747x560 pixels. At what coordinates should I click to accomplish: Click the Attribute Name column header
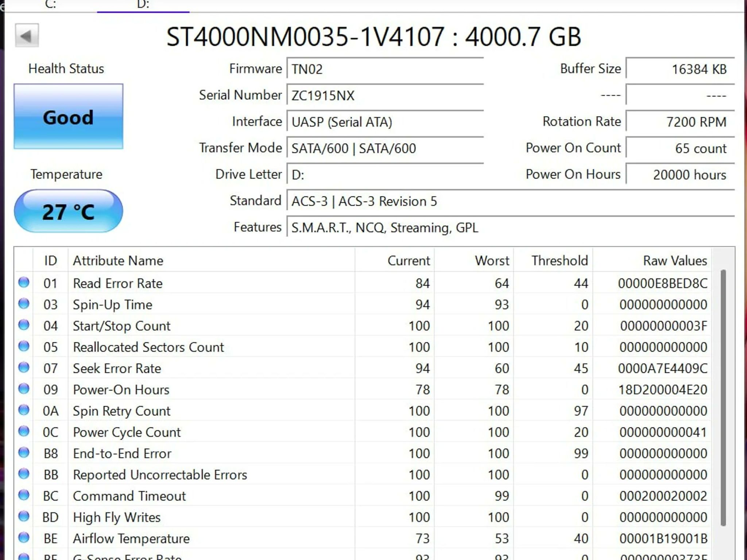coord(211,260)
